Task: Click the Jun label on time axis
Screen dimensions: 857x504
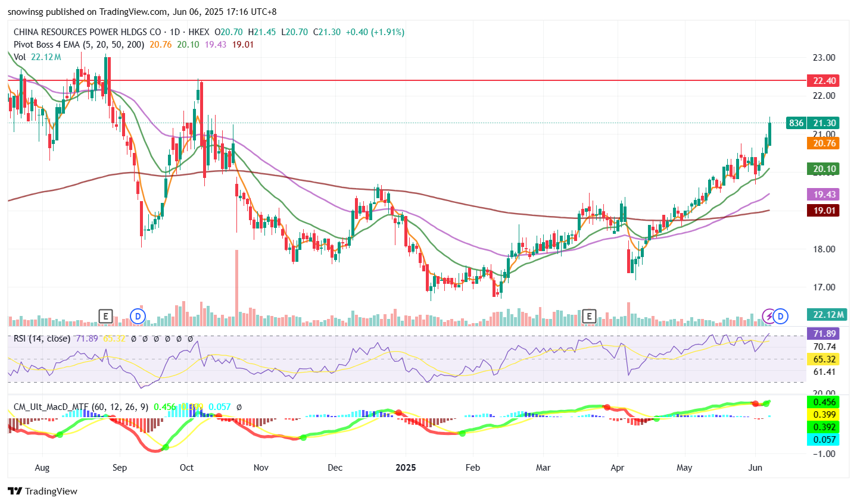Action: coord(755,468)
